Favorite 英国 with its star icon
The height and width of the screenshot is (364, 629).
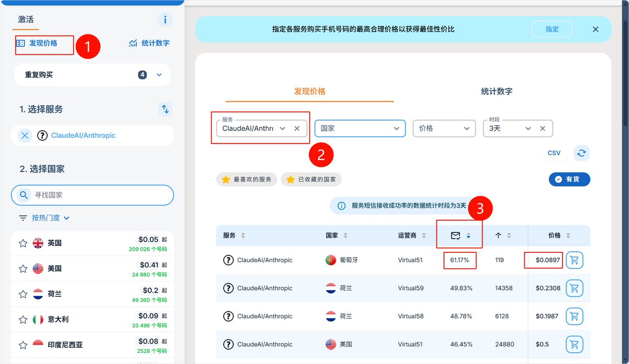(x=23, y=243)
